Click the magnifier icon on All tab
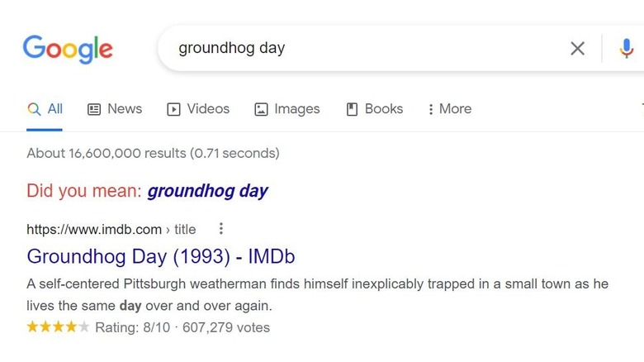 tap(34, 109)
